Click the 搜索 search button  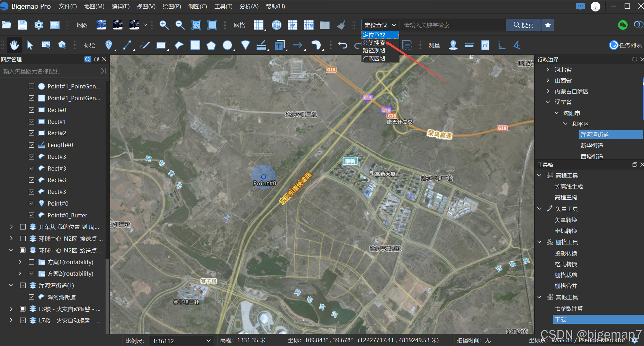523,25
